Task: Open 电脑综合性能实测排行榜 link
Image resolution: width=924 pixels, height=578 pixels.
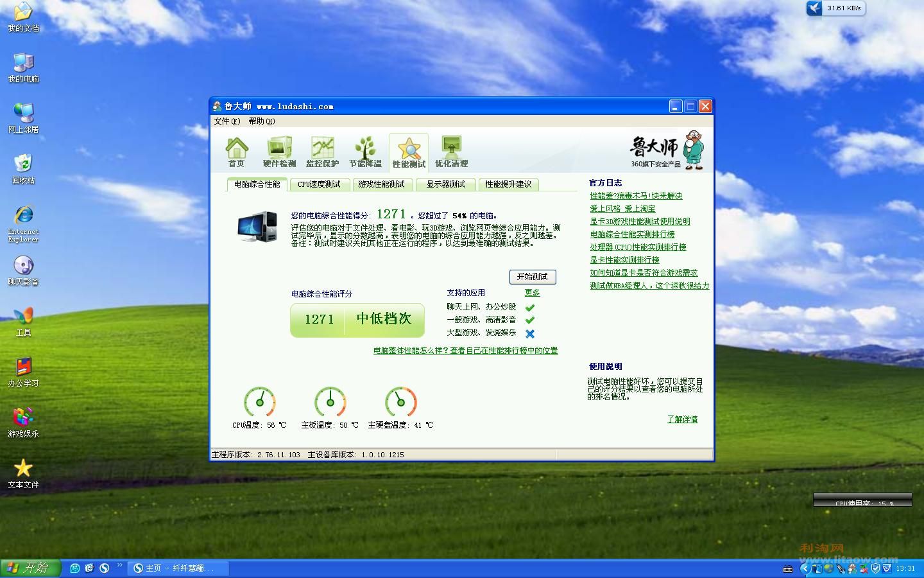Action: click(x=633, y=234)
